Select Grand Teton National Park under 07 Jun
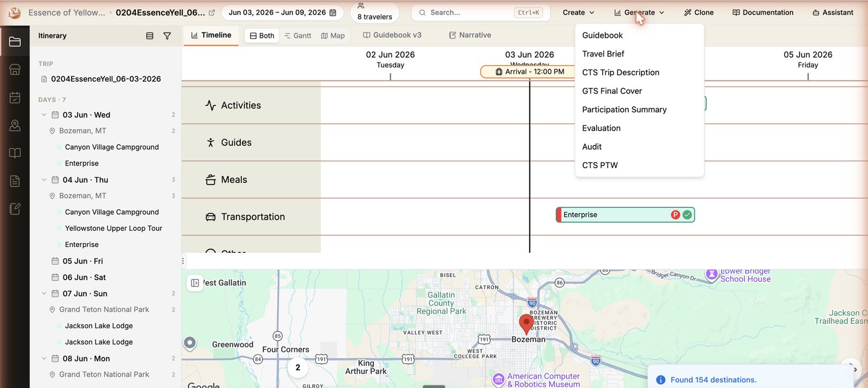The image size is (868, 388). point(105,310)
